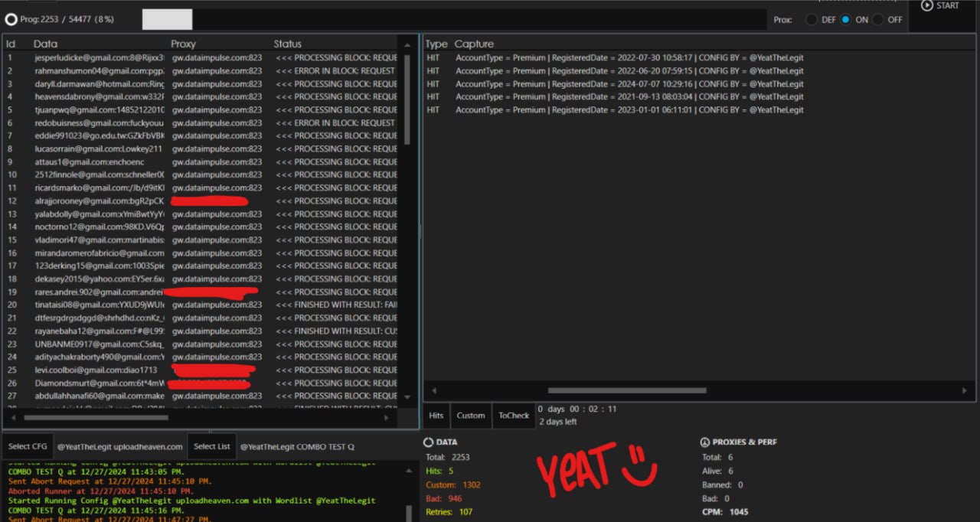Image resolution: width=980 pixels, height=522 pixels.
Task: Click the white input box in the top bar
Action: (x=167, y=20)
